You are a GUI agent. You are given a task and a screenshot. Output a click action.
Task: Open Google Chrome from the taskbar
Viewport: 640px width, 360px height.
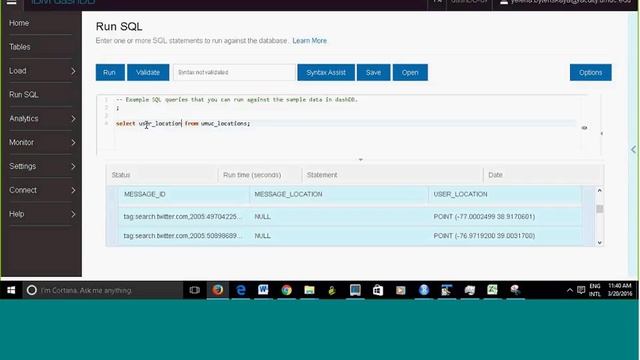pos(287,290)
